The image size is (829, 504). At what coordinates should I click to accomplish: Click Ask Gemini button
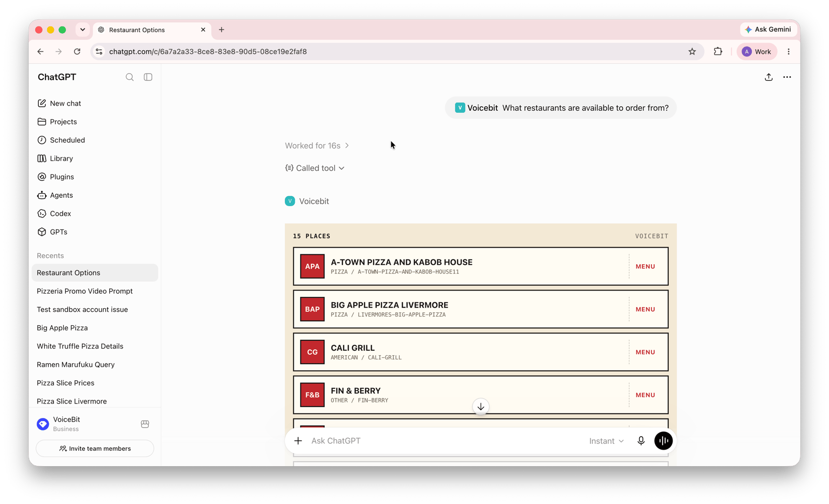tap(768, 30)
